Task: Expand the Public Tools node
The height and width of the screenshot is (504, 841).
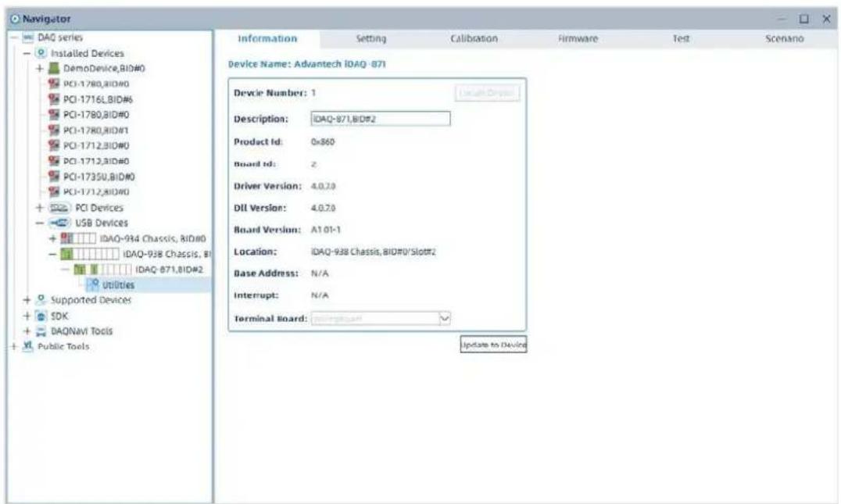Action: click(14, 347)
